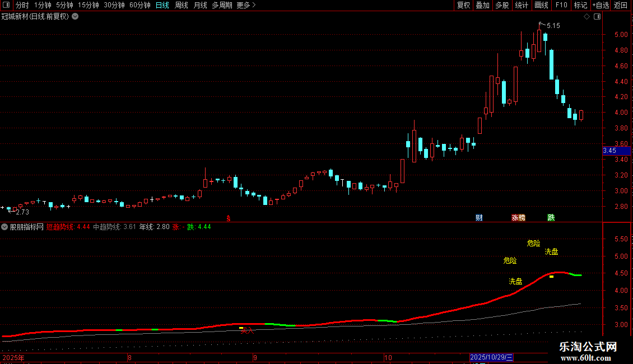Click the blue 3.45 price axis tag
The width and height of the screenshot is (633, 364).
coord(616,151)
